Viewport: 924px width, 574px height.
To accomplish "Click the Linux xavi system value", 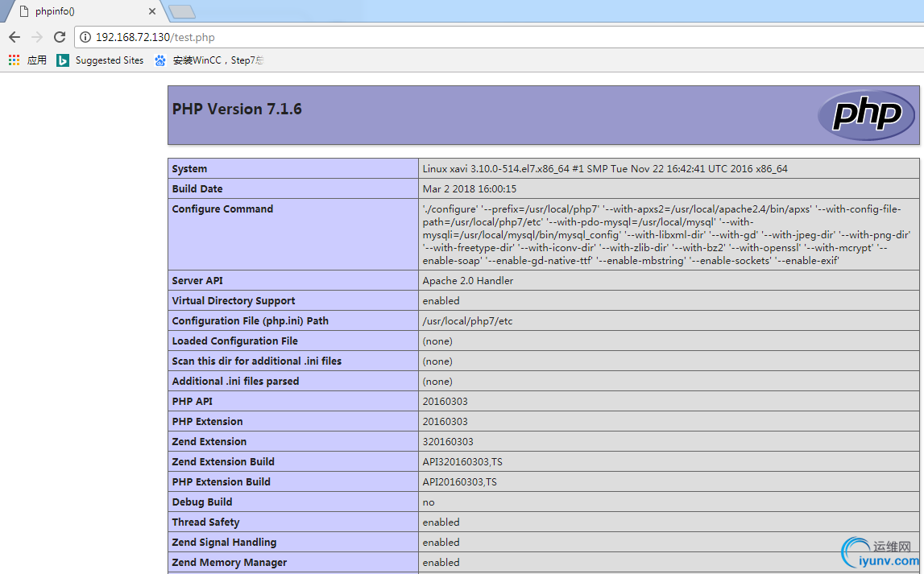I will pyautogui.click(x=605, y=168).
